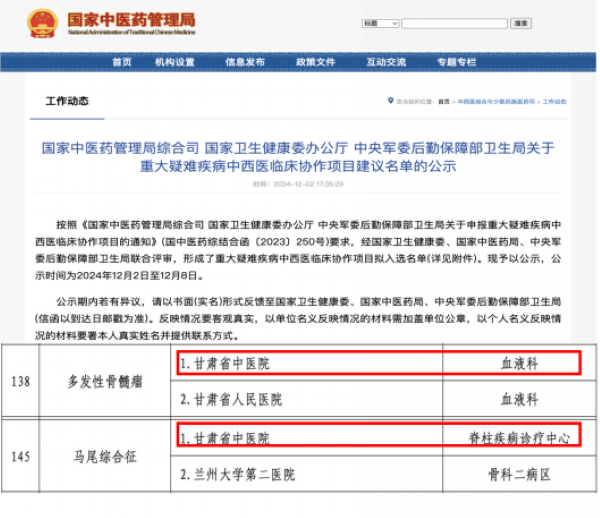600x518 pixels.
Task: Click the search input field
Action: tap(455, 23)
